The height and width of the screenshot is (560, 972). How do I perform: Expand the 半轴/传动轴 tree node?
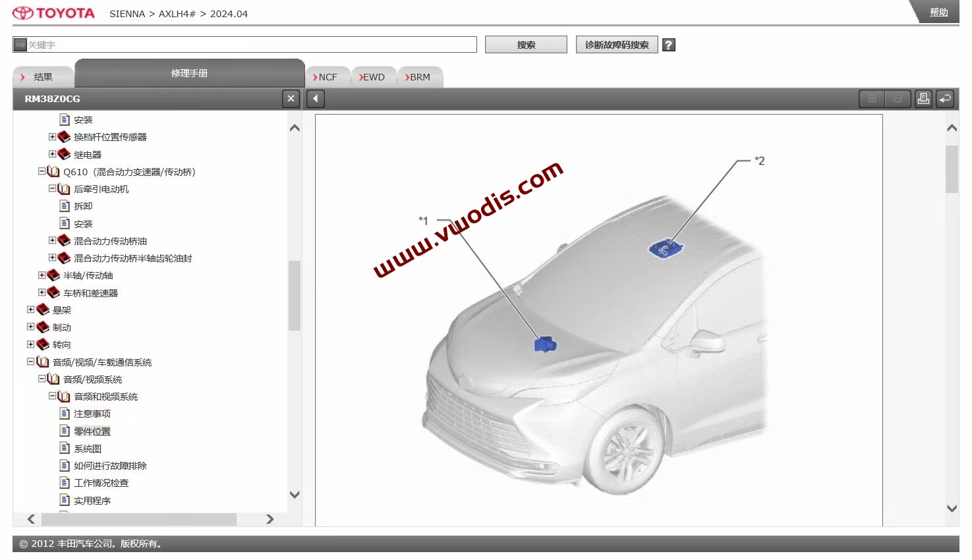(x=42, y=275)
